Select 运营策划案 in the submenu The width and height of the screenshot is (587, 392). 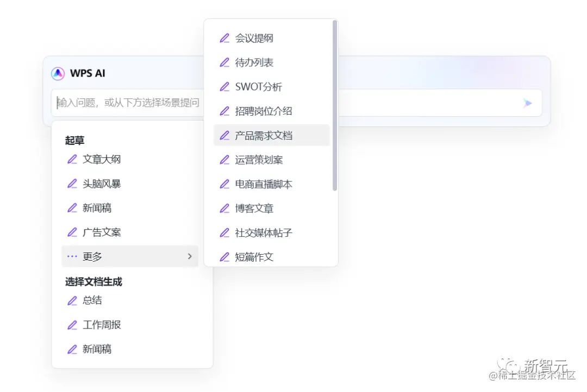click(x=261, y=160)
